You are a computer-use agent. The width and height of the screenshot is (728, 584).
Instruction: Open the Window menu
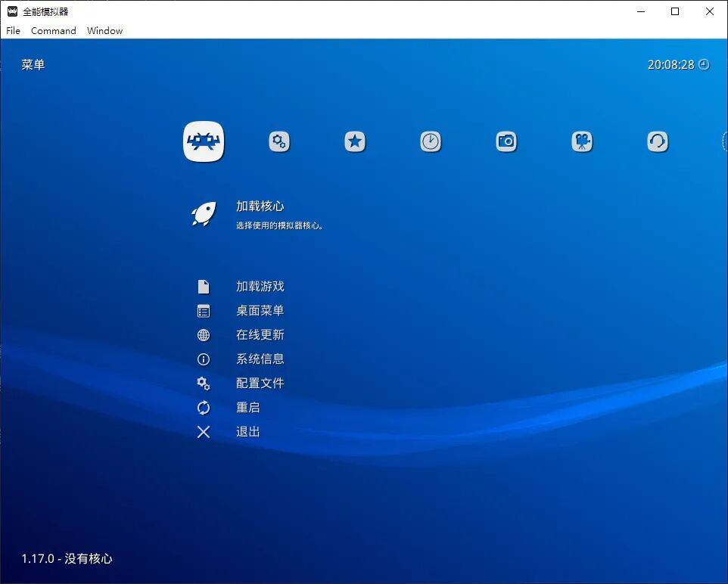[x=104, y=30]
